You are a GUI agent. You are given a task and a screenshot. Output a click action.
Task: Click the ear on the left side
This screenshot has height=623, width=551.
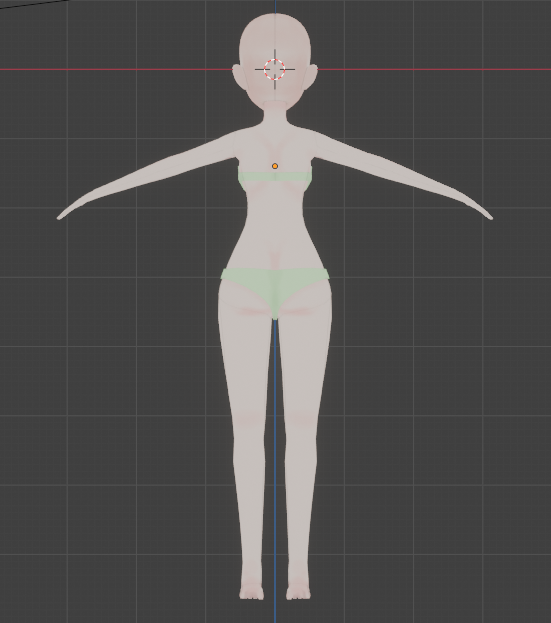point(237,75)
